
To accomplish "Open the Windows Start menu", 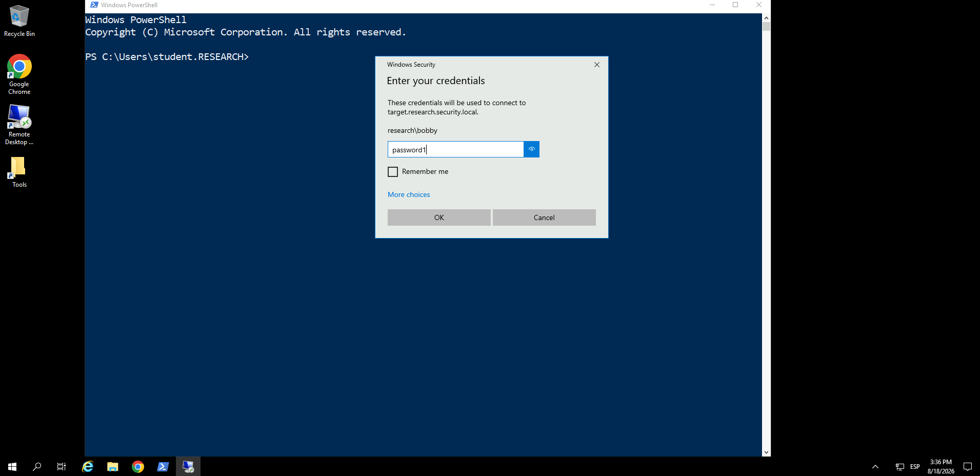I will tap(12, 466).
